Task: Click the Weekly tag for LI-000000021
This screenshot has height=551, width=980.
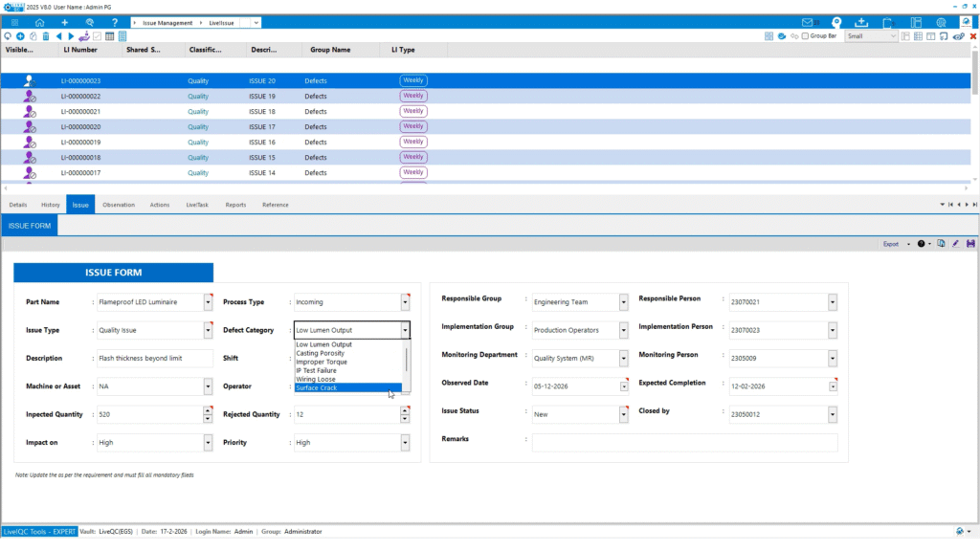Action: 413,111
